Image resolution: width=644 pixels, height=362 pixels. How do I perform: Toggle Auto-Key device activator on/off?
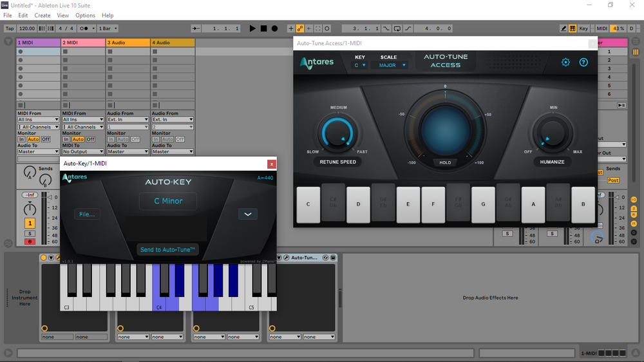point(44,258)
